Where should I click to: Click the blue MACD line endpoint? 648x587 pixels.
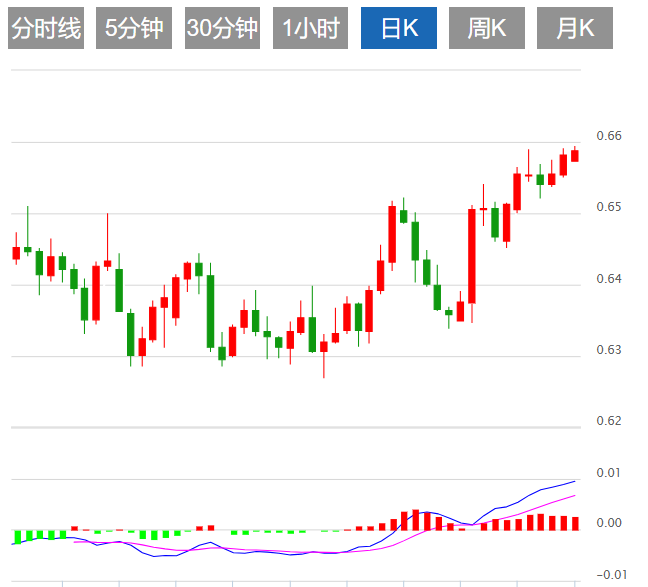574,481
